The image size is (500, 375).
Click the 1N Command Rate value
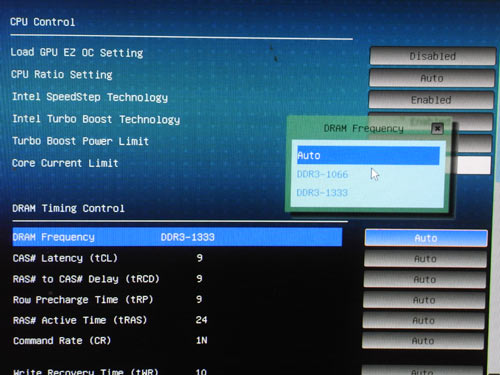202,340
